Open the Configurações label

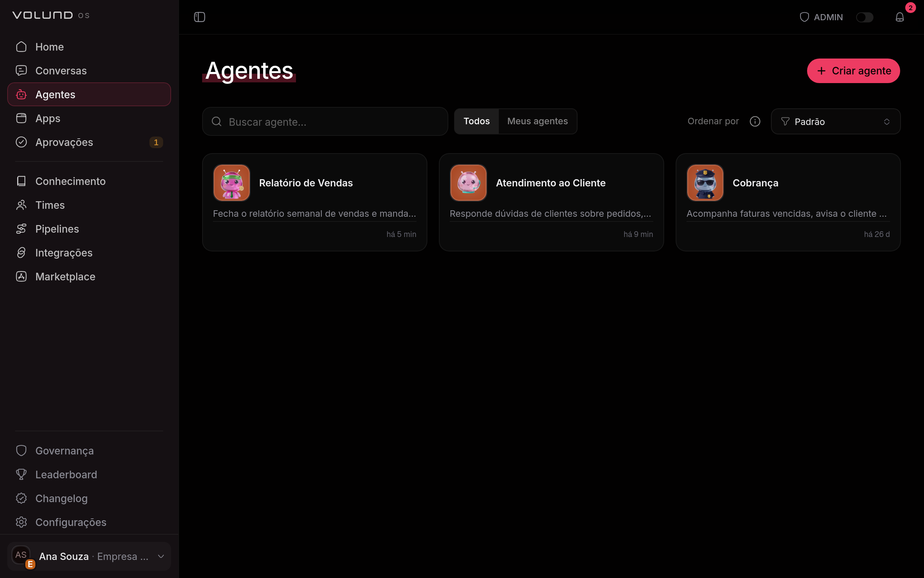[71, 522]
